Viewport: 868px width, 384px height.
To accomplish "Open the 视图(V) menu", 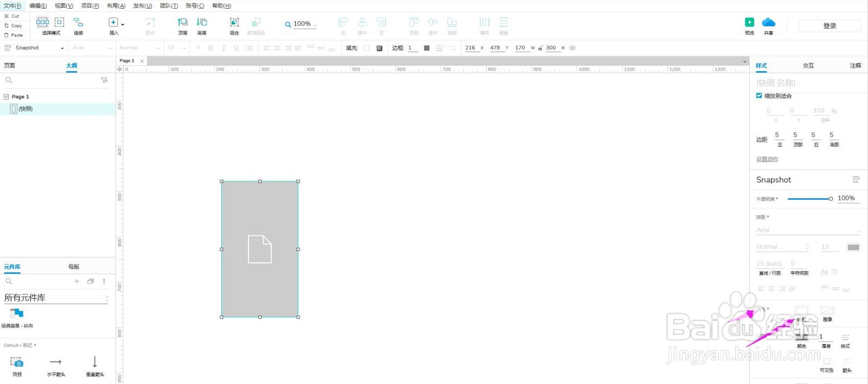I will point(64,5).
